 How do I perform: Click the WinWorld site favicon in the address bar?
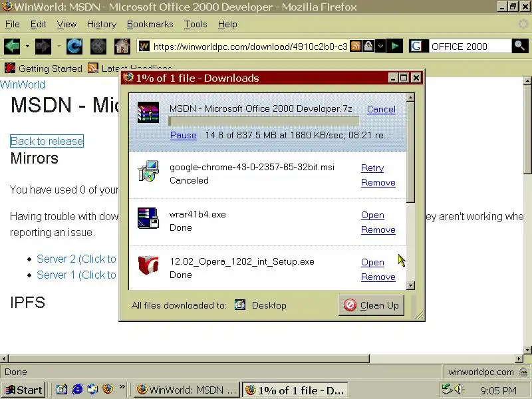tap(144, 46)
